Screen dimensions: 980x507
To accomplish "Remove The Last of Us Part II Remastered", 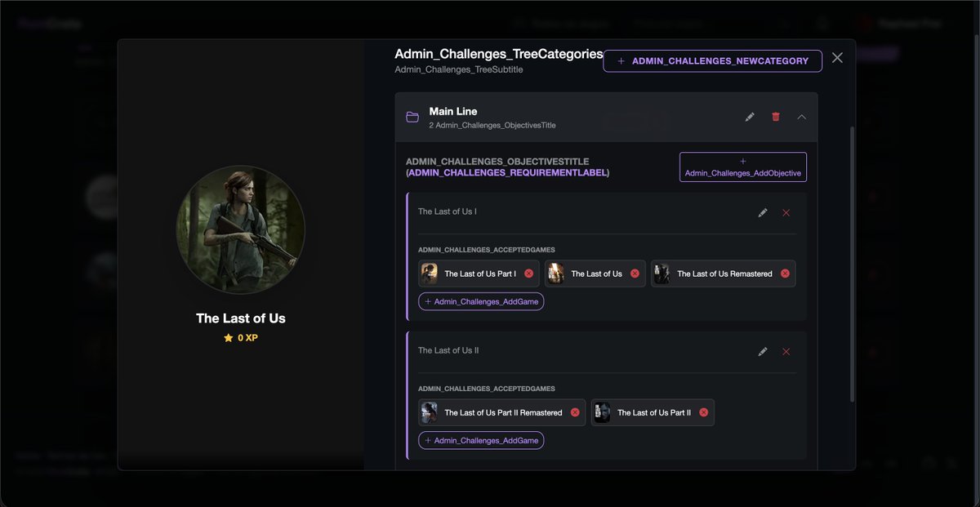I will 575,412.
